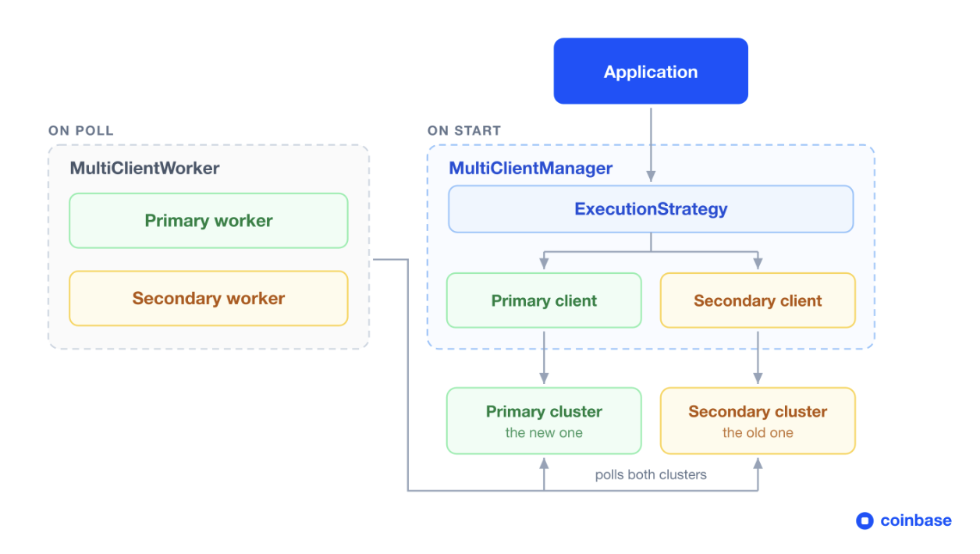This screenshot has height=554, width=980.
Task: Click the ON START label
Action: 464,130
